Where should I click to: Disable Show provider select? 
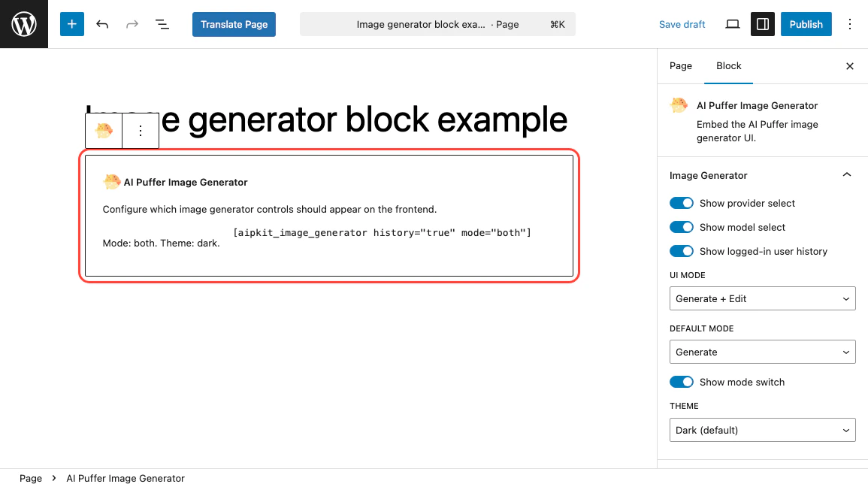click(x=681, y=202)
